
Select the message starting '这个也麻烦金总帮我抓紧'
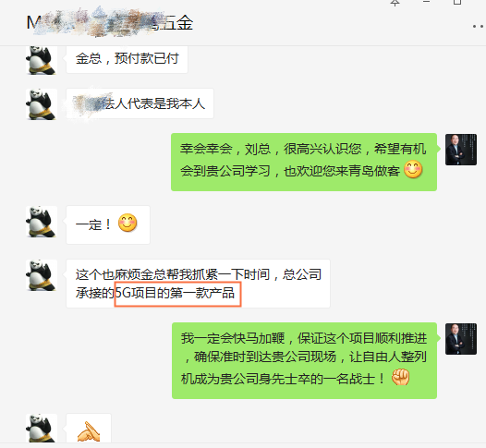(198, 284)
